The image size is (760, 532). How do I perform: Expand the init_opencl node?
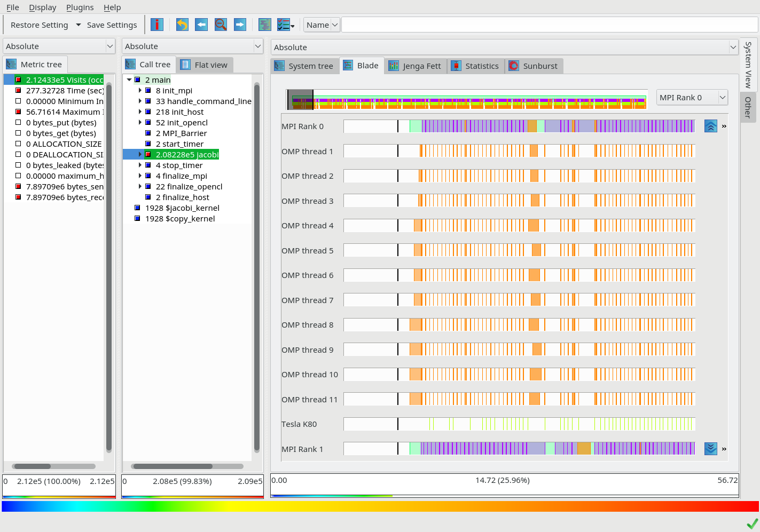(140, 122)
